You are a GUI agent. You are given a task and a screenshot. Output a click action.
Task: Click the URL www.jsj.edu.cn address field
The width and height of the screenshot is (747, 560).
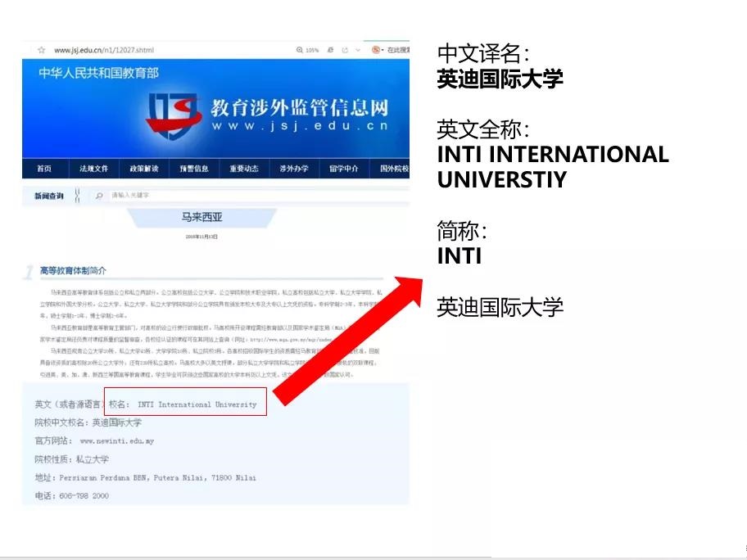pyautogui.click(x=104, y=50)
